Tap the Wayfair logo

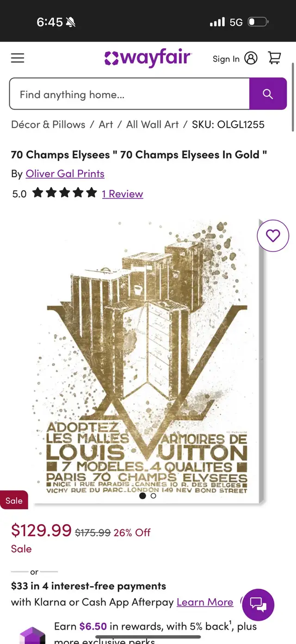(x=148, y=58)
